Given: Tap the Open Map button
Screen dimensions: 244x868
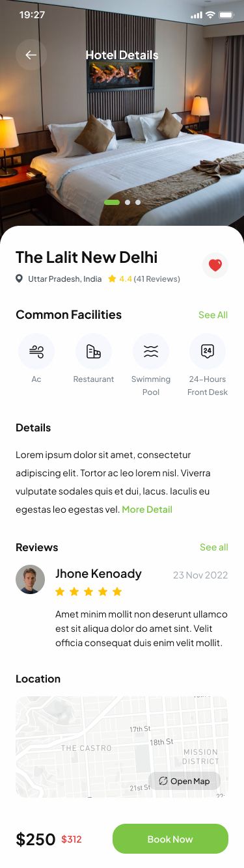Looking at the screenshot, I should (184, 781).
